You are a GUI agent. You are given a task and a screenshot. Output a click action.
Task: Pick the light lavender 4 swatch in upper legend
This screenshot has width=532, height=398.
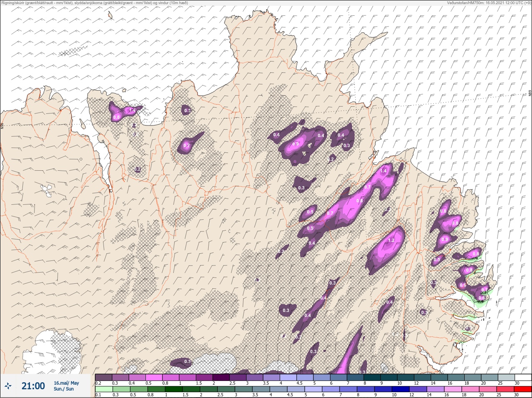(x=288, y=377)
